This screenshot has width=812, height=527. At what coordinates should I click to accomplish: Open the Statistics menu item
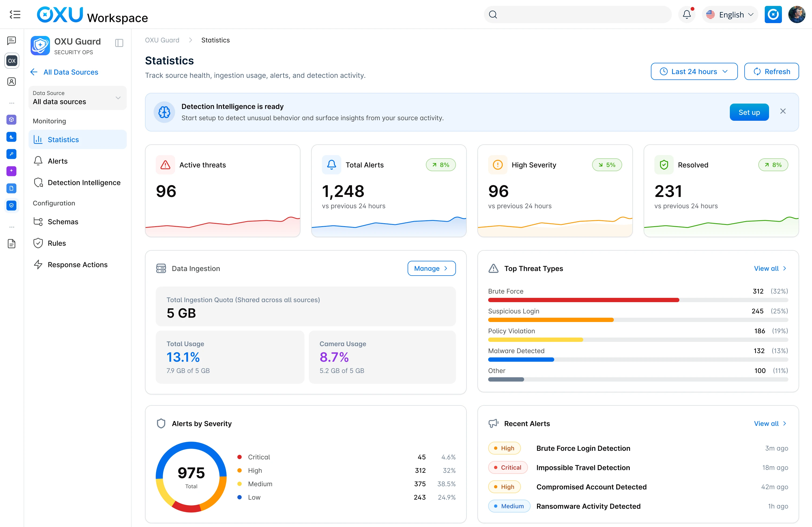[x=77, y=140]
